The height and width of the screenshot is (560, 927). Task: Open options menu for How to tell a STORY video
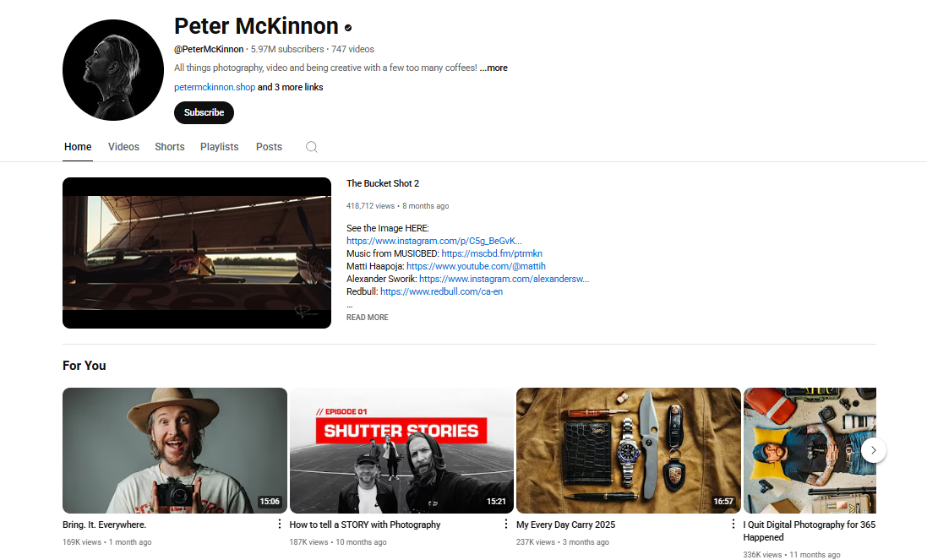pyautogui.click(x=505, y=524)
